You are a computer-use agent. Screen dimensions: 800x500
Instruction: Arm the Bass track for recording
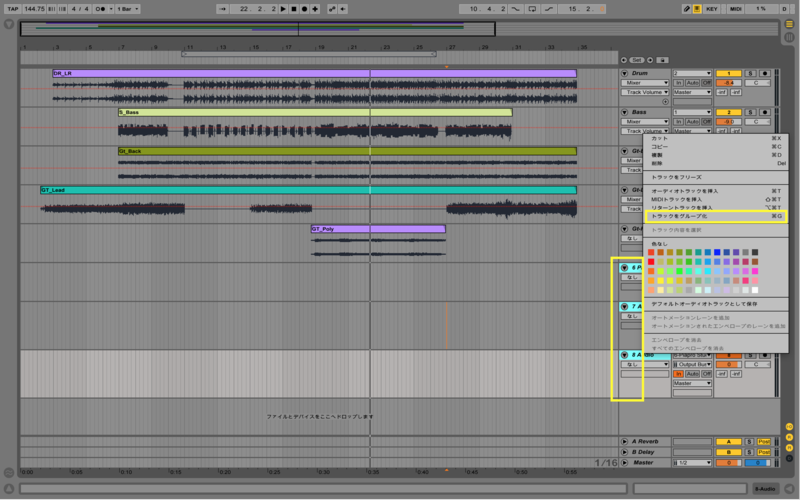point(764,112)
